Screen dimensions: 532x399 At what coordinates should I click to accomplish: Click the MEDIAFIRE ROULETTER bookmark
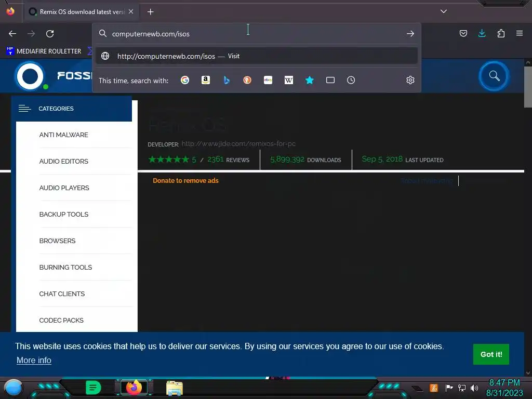pyautogui.click(x=44, y=51)
